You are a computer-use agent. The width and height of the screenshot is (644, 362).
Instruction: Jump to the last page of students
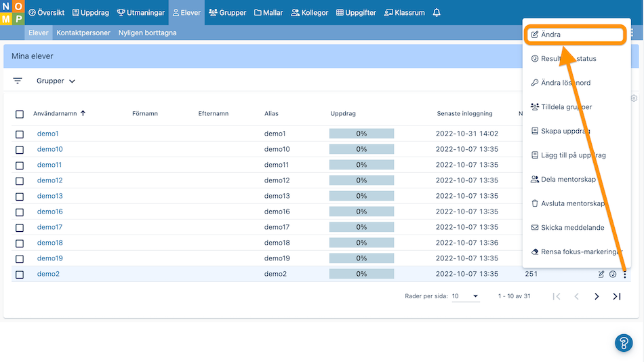(616, 296)
